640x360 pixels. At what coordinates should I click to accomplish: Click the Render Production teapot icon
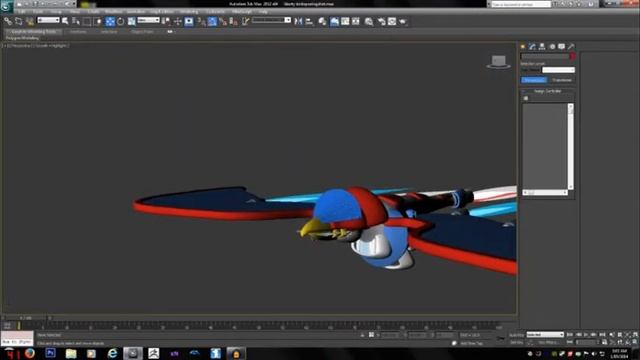tap(403, 21)
